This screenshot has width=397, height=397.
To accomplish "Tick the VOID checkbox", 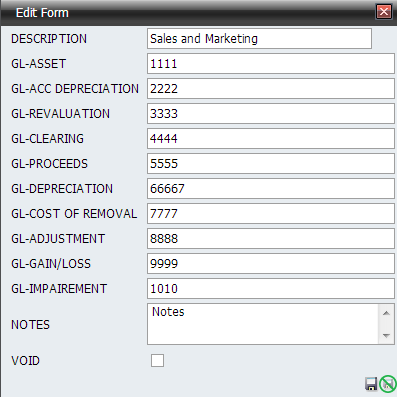I will [157, 360].
